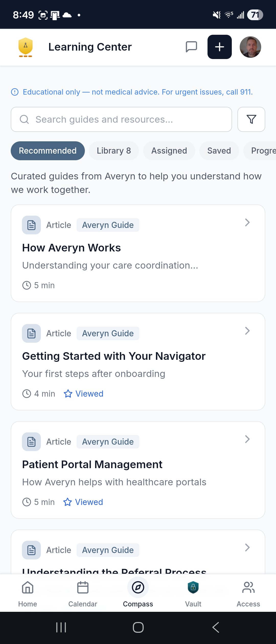The height and width of the screenshot is (644, 276).
Task: Open the filter options icon
Action: point(251,119)
